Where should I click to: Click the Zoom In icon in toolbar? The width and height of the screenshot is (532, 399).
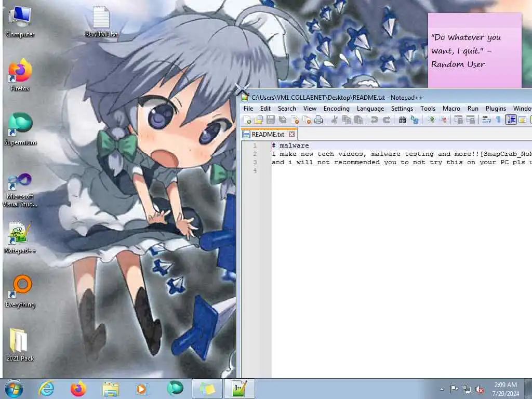tap(431, 119)
